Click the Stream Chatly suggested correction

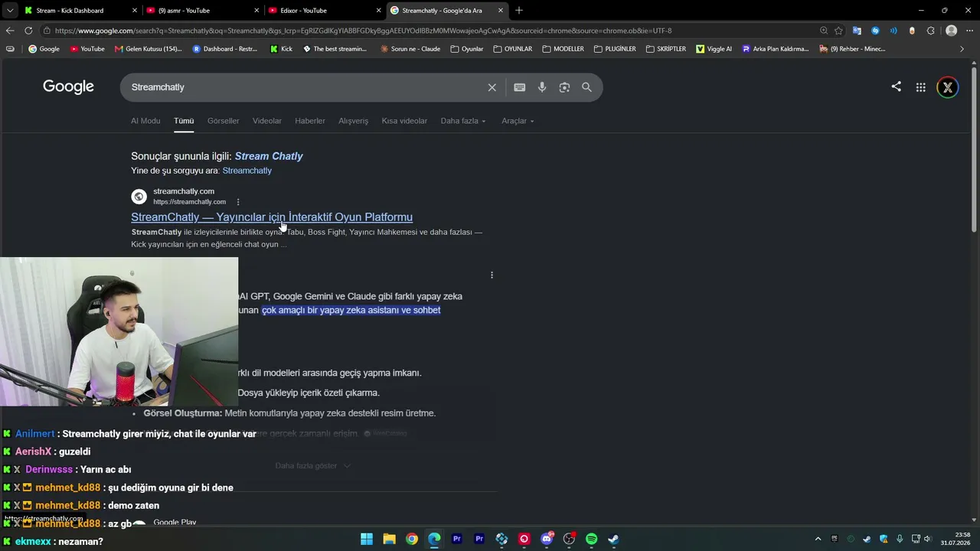269,156
